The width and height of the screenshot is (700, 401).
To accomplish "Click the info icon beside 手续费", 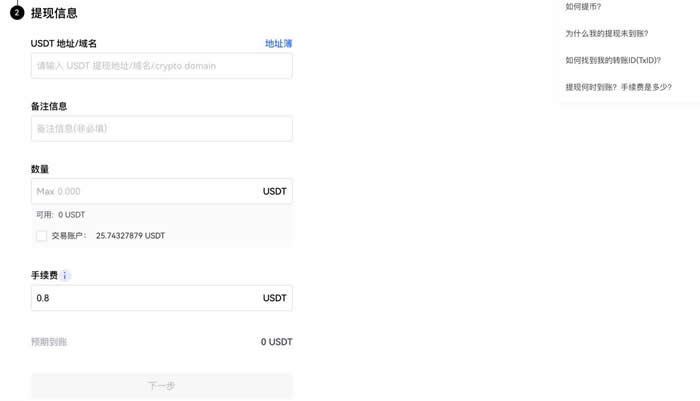I will 65,276.
